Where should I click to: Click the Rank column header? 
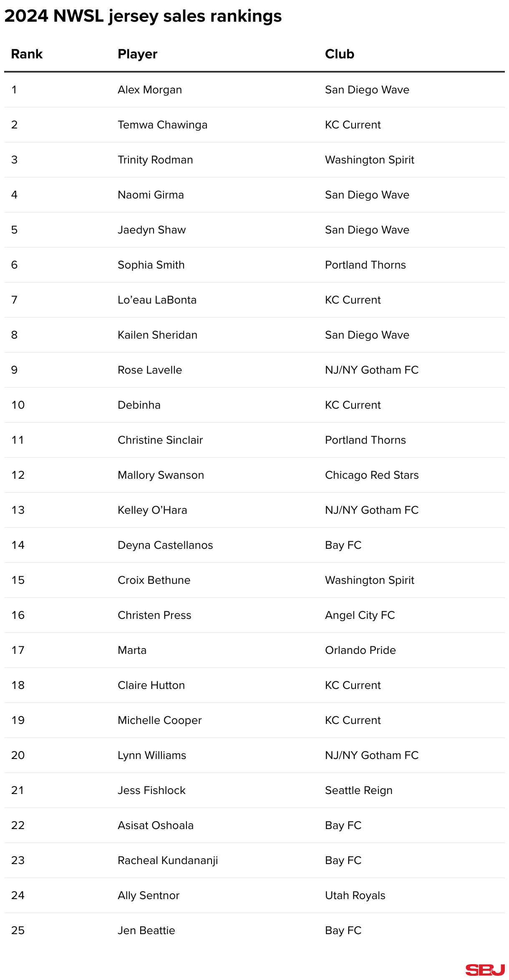point(27,54)
